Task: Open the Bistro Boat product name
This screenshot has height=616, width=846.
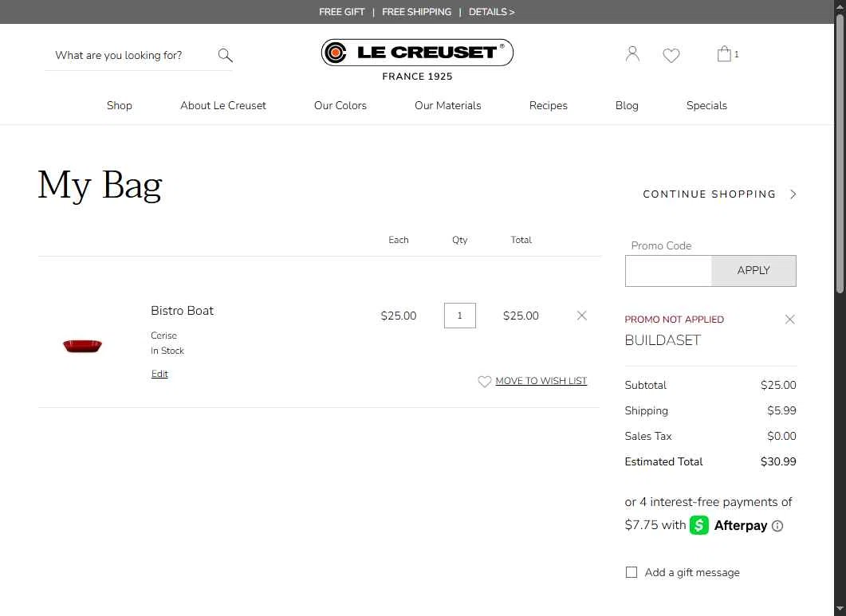Action: click(182, 311)
